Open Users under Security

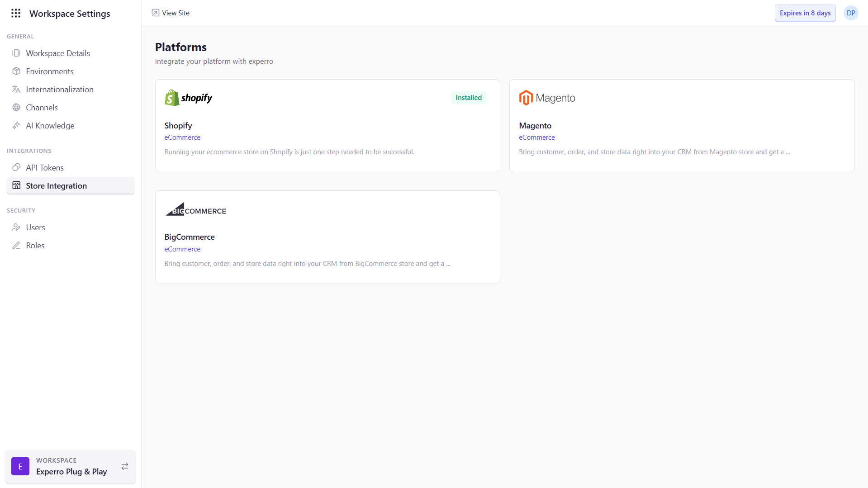[71, 227]
